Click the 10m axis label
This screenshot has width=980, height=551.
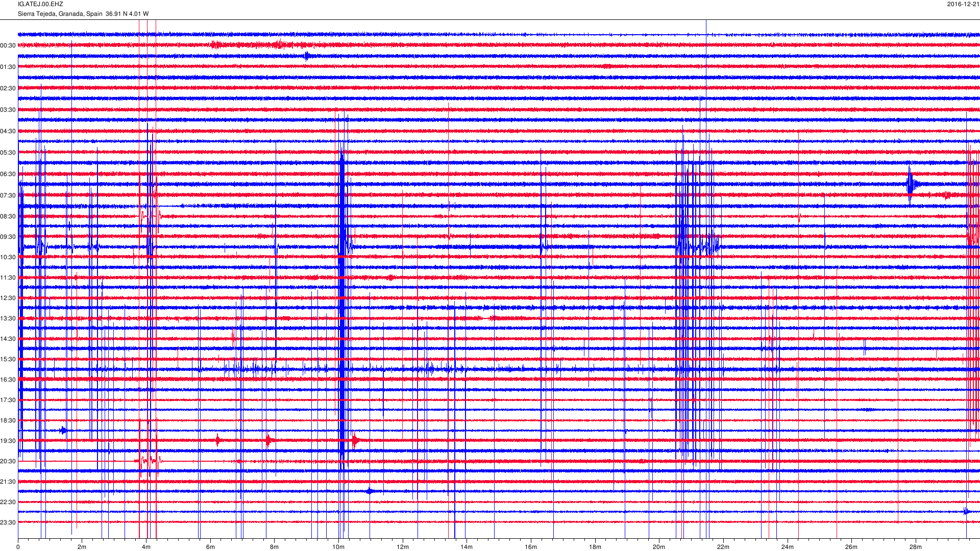338,547
